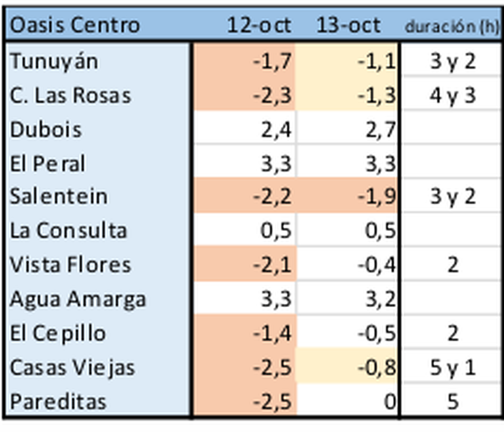Screen dimensions: 504x432
Task: Click Tunuyán's 12-oct value -1,7
Action: (272, 62)
